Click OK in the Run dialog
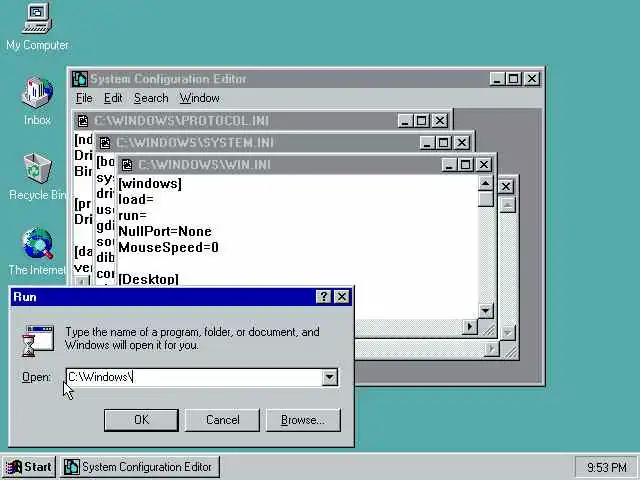The height and width of the screenshot is (480, 640). pos(141,420)
